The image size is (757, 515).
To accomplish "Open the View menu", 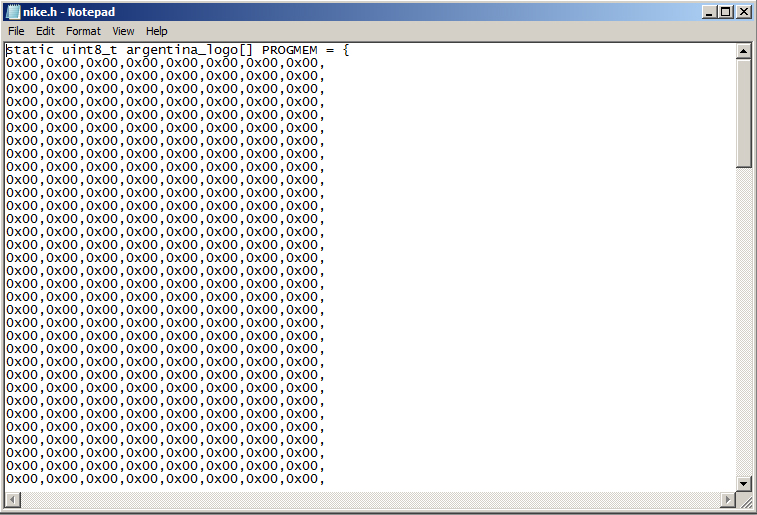I will tap(123, 31).
